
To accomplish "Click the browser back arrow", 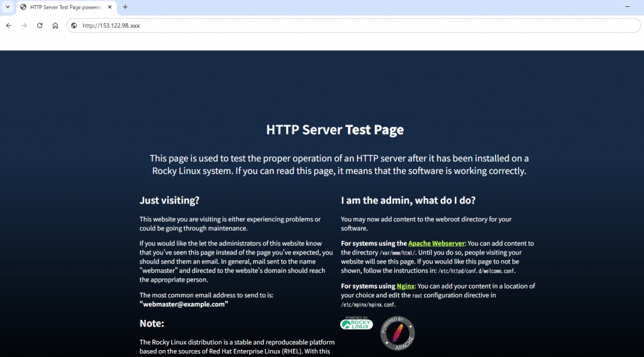I will tap(9, 25).
